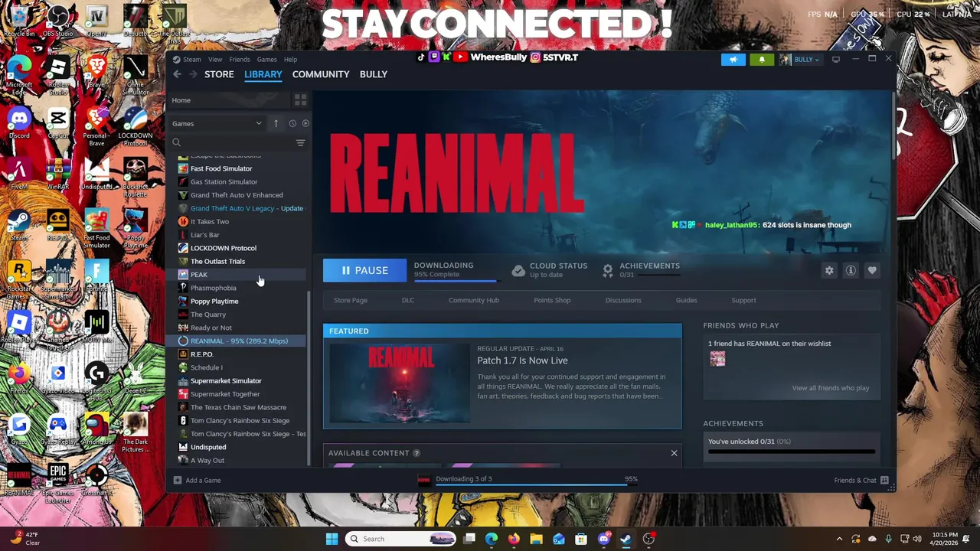
Task: Open the collections grid view icon
Action: 300,100
